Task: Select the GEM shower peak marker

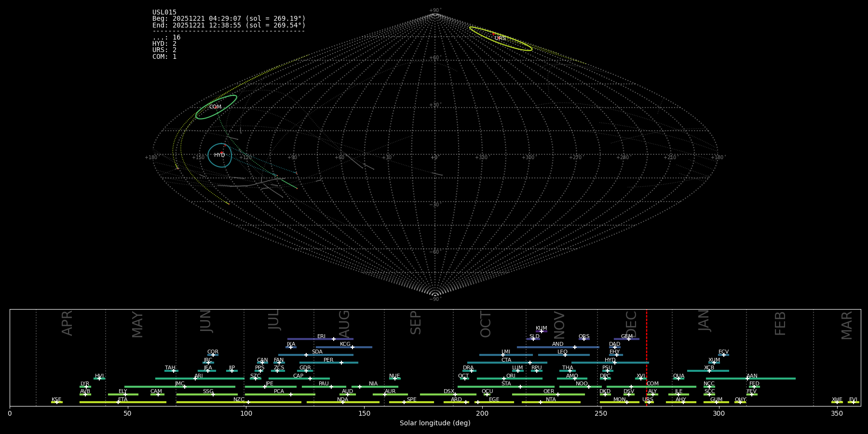Action: (x=628, y=339)
